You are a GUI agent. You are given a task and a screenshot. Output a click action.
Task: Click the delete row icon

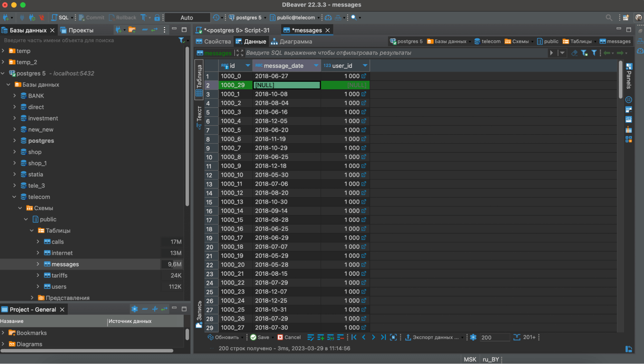pos(340,337)
